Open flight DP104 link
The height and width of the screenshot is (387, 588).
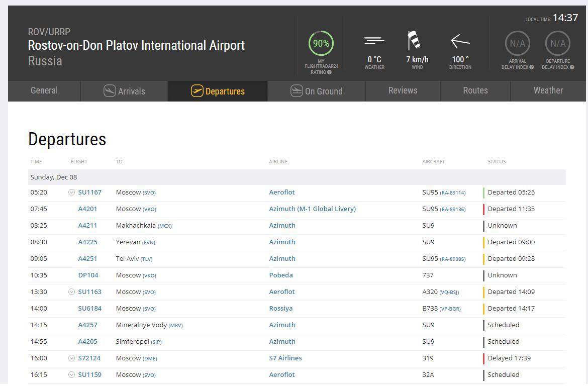coord(88,275)
